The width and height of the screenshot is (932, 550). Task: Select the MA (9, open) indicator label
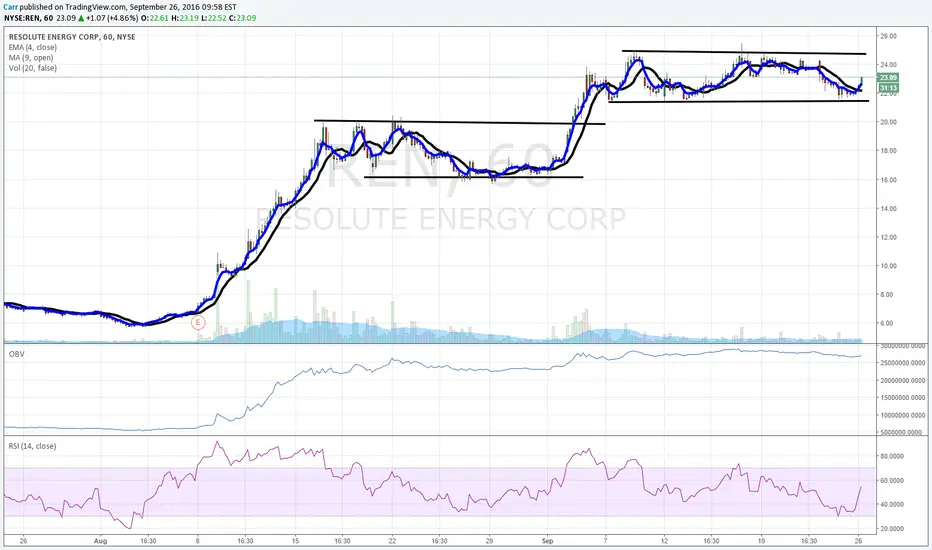[x=31, y=58]
